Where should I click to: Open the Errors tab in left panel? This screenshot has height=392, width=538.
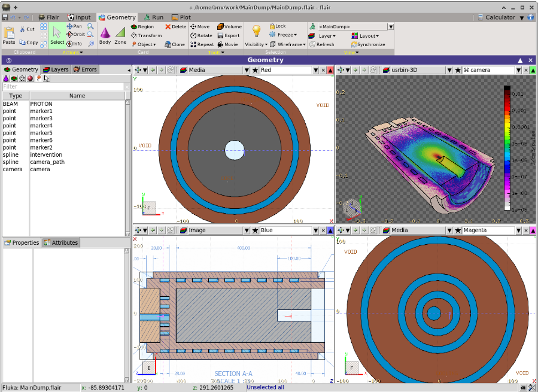85,69
